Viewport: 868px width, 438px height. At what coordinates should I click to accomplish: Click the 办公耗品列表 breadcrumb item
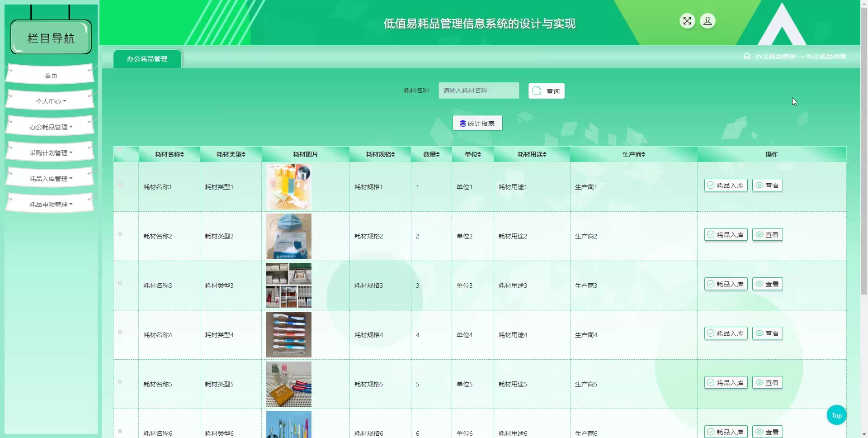(826, 57)
